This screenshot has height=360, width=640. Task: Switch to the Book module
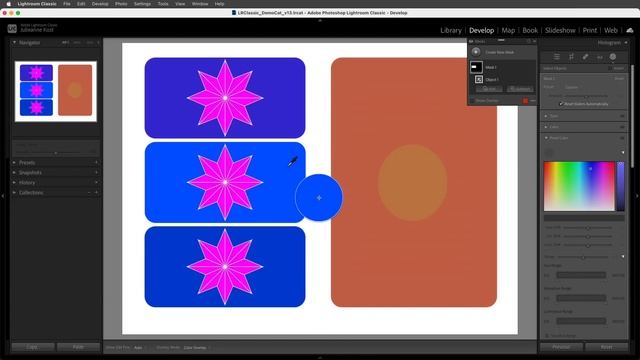(x=530, y=30)
